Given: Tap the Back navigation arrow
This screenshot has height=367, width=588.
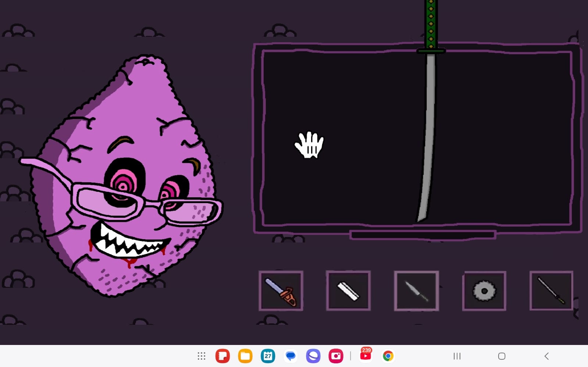Looking at the screenshot, I should click(546, 356).
